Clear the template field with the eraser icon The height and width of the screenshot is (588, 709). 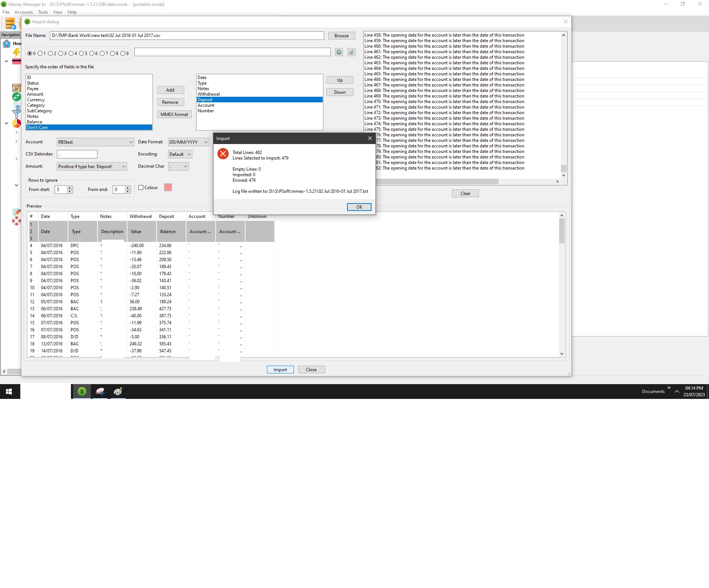pyautogui.click(x=351, y=52)
